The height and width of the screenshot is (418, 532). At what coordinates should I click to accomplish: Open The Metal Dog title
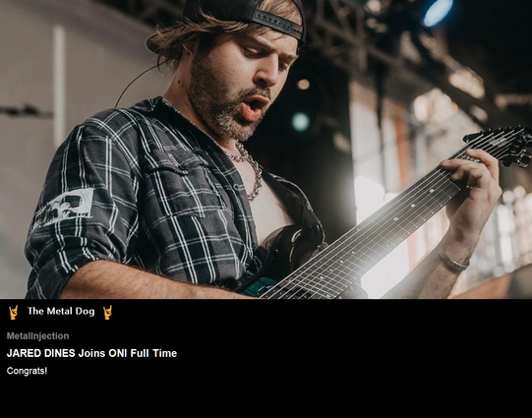coord(61,311)
